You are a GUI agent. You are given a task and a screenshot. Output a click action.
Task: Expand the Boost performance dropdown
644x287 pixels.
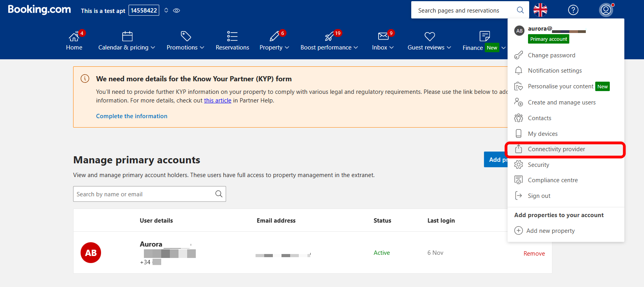coord(329,48)
